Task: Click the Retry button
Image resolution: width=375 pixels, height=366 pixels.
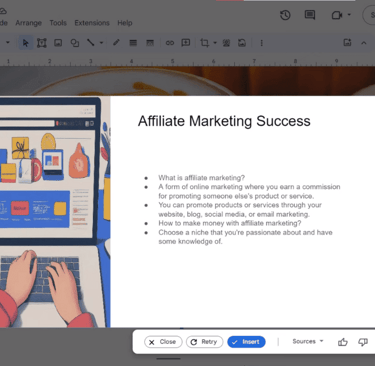Action: coord(204,342)
